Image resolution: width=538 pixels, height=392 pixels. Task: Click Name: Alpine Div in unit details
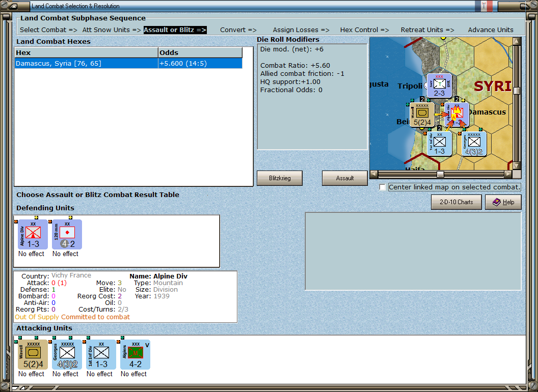point(158,276)
